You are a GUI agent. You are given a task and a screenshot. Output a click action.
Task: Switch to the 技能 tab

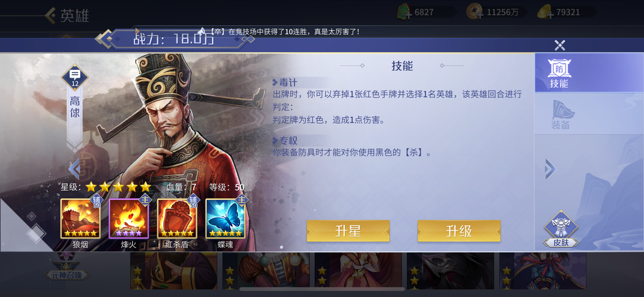point(559,73)
